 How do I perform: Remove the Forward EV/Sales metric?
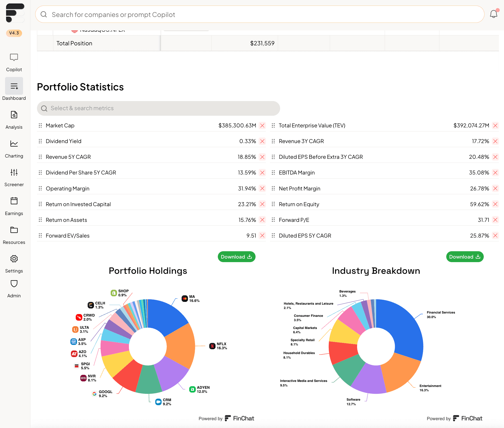click(262, 236)
